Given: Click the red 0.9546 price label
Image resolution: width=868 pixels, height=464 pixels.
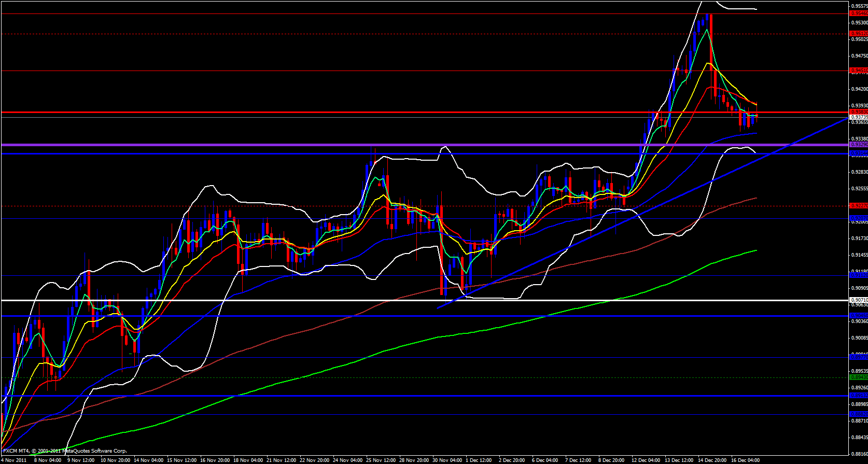Looking at the screenshot, I should point(859,13).
